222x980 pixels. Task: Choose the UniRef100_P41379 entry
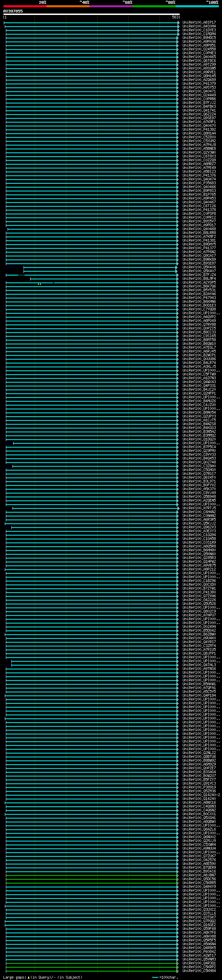199,84
